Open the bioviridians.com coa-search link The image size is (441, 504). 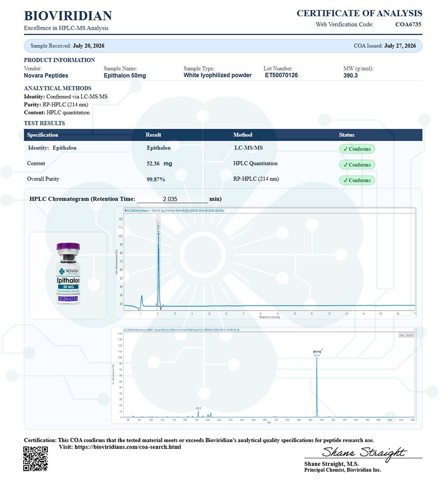[128, 447]
